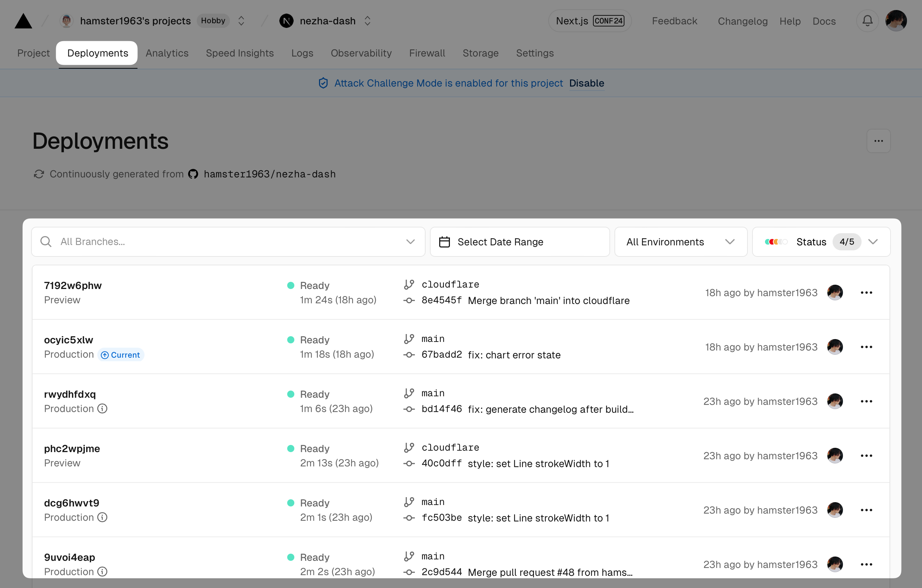Open deployment rwydhfdxq
922x588 pixels.
[x=70, y=394]
